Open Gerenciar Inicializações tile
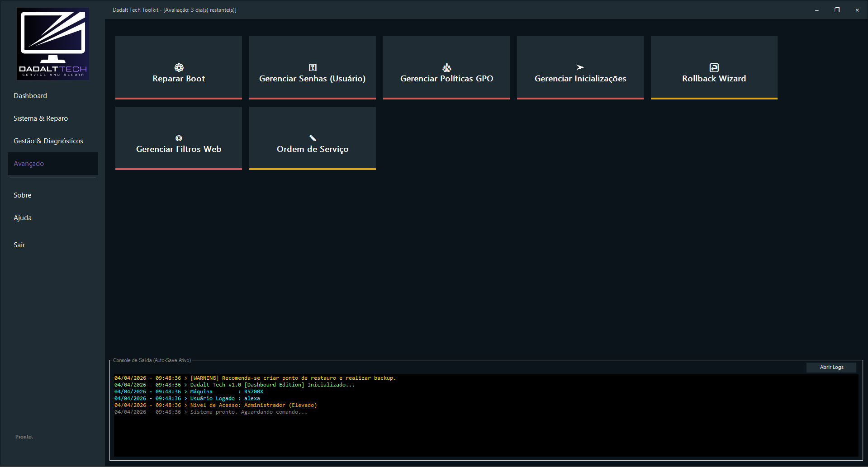 (x=580, y=68)
